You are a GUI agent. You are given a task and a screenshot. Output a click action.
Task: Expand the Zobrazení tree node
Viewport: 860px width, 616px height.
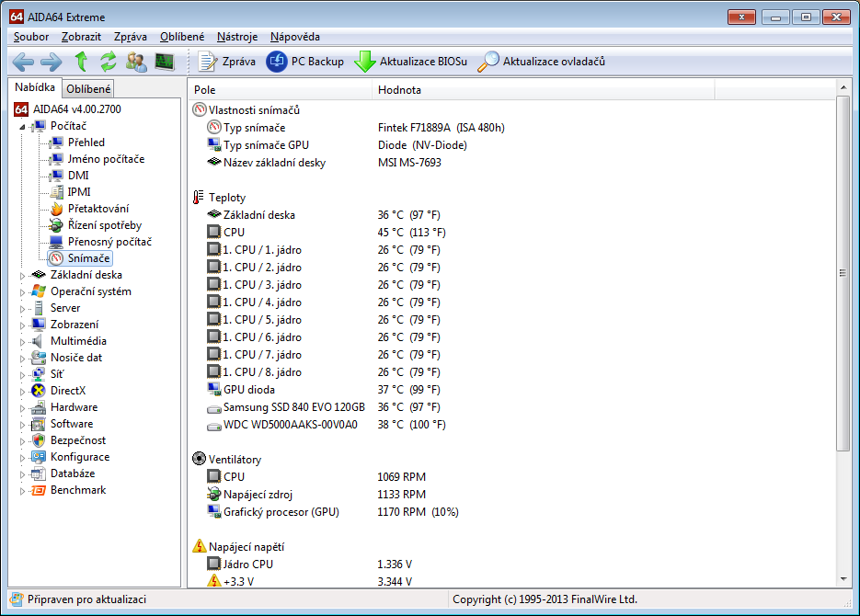pyautogui.click(x=22, y=325)
